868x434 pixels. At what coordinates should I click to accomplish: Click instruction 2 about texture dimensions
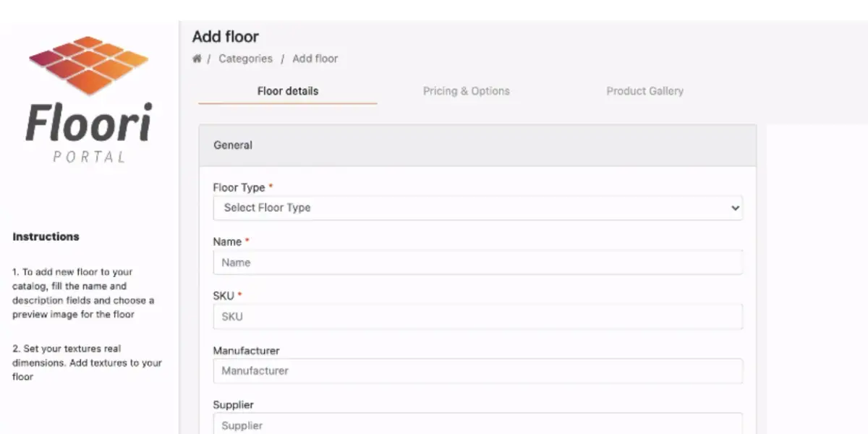coord(87,362)
